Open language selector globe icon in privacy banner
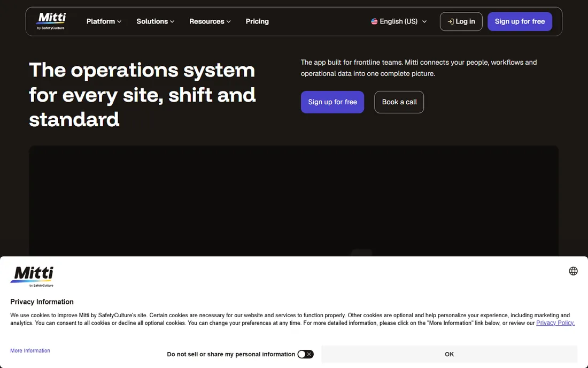 [x=573, y=271]
